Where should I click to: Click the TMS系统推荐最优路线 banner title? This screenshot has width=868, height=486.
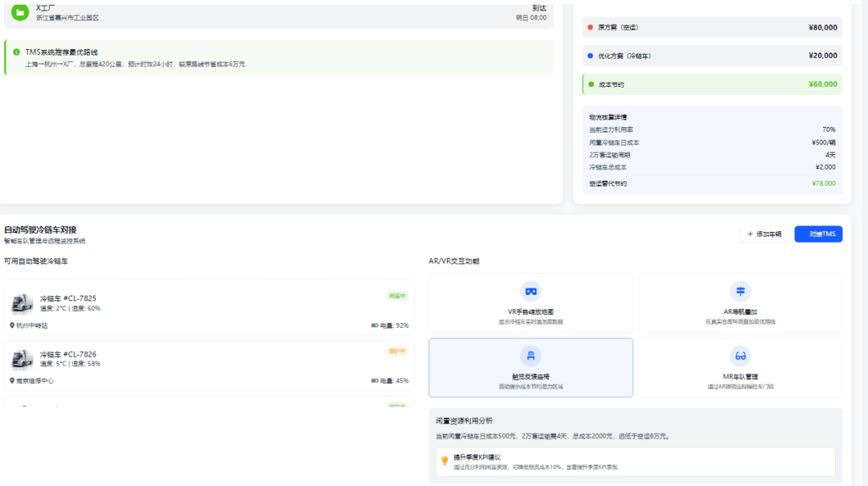click(x=61, y=52)
